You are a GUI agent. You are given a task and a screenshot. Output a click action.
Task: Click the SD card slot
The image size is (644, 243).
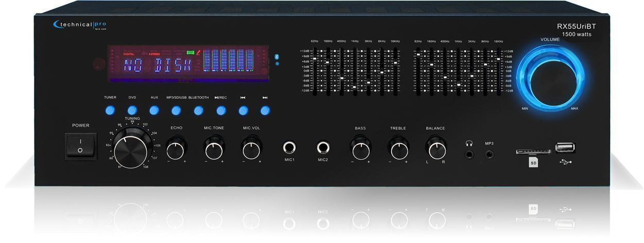(x=533, y=152)
